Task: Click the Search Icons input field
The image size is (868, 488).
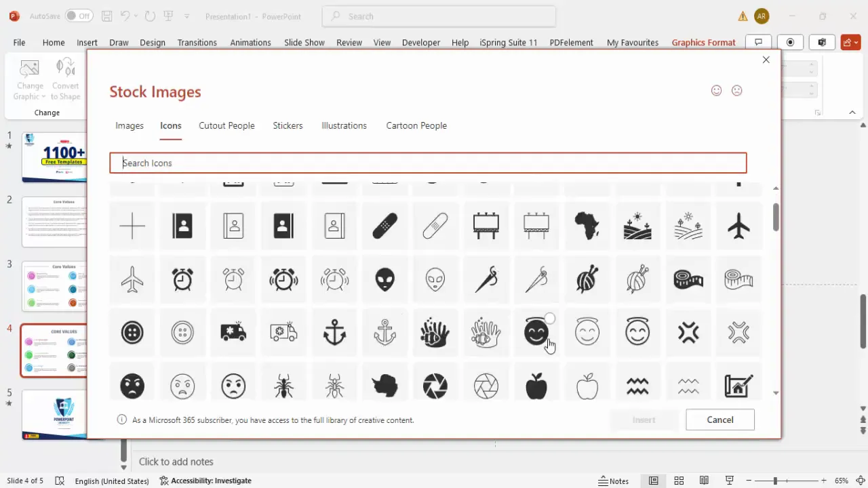Action: click(x=428, y=163)
